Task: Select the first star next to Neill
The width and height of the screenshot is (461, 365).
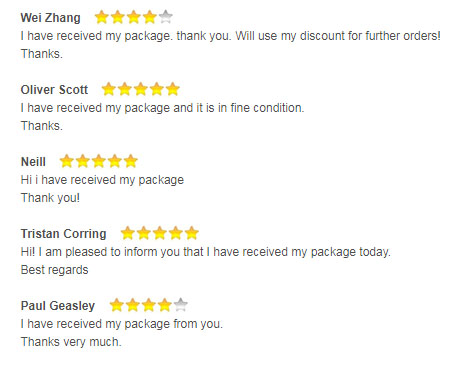Action: [67, 161]
